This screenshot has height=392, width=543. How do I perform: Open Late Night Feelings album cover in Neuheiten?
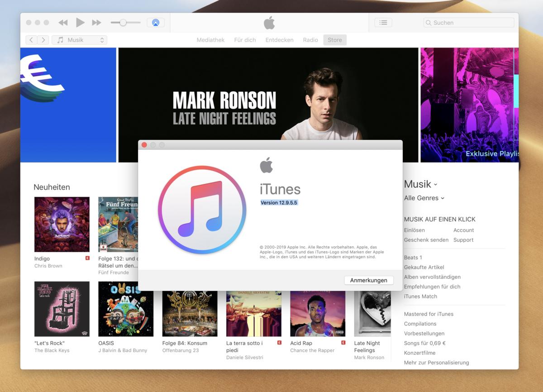click(x=372, y=314)
